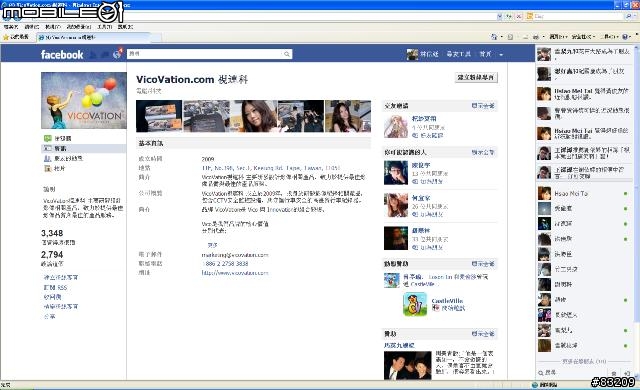
Task: Open the messages icon in Facebook header
Action: click(x=105, y=54)
